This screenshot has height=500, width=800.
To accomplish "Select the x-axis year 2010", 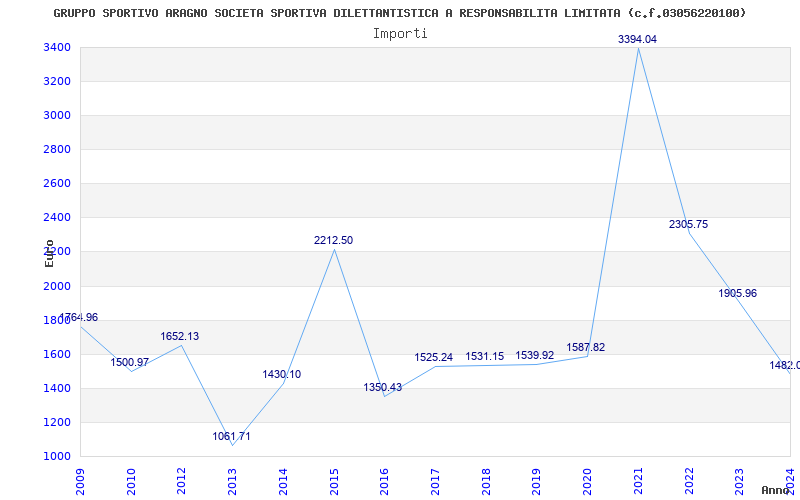I will pos(131,481).
